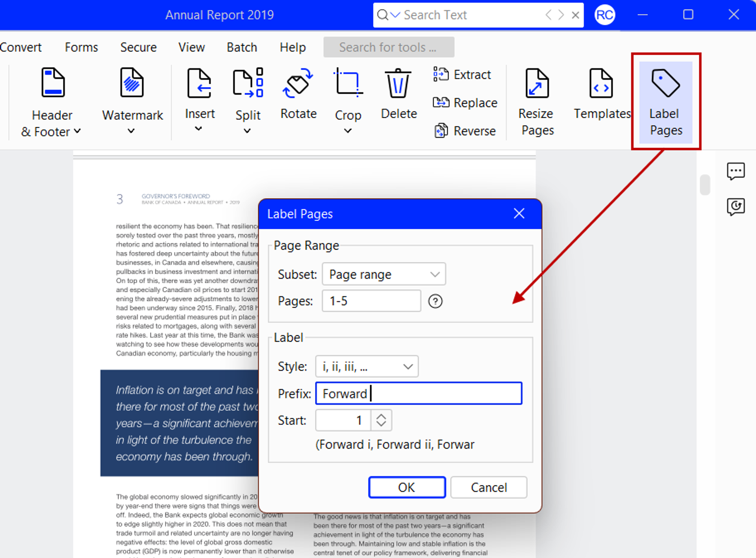Confirm with the OK button
This screenshot has height=558, width=756.
coord(407,487)
